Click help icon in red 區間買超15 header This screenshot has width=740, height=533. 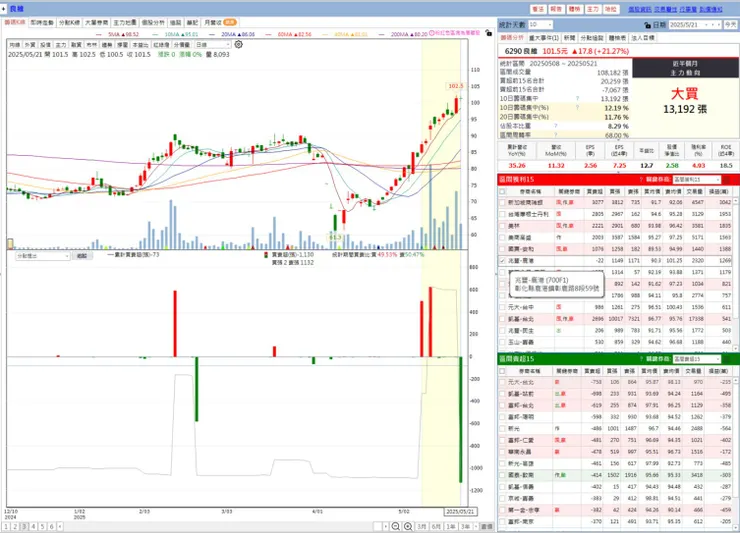tap(641, 180)
